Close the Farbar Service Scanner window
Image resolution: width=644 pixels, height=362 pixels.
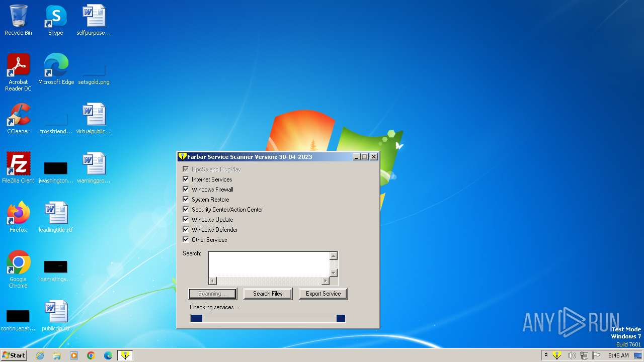click(x=374, y=157)
